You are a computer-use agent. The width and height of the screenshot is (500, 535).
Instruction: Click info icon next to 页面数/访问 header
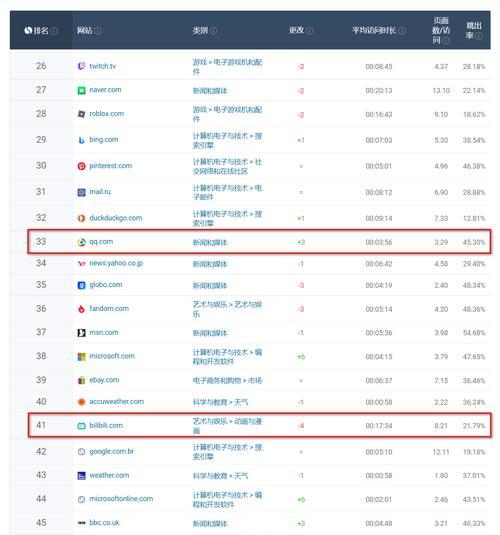(445, 41)
